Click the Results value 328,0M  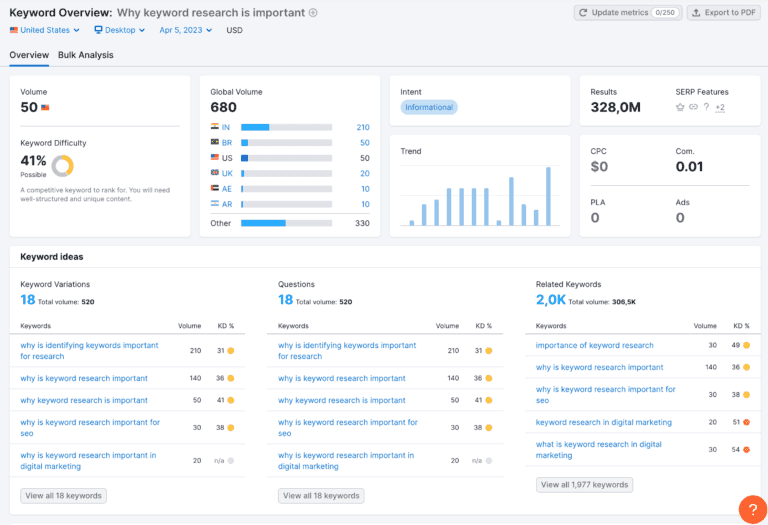coord(615,107)
